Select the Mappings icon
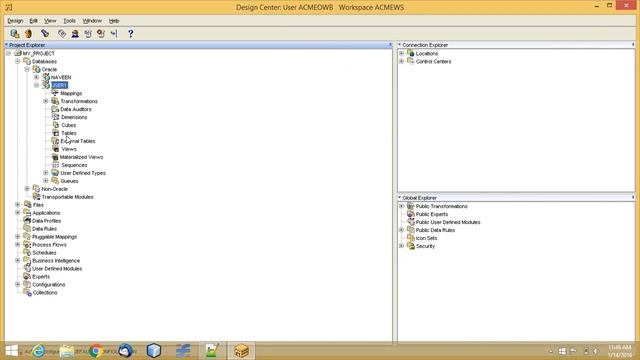 55,93
